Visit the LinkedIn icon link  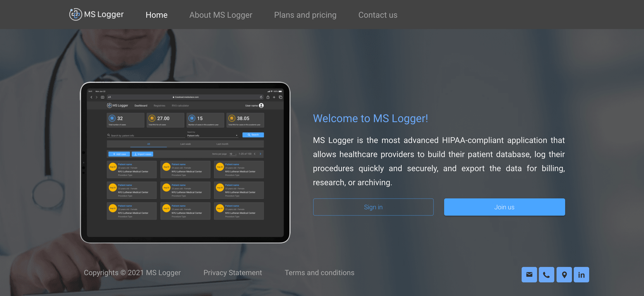point(581,275)
